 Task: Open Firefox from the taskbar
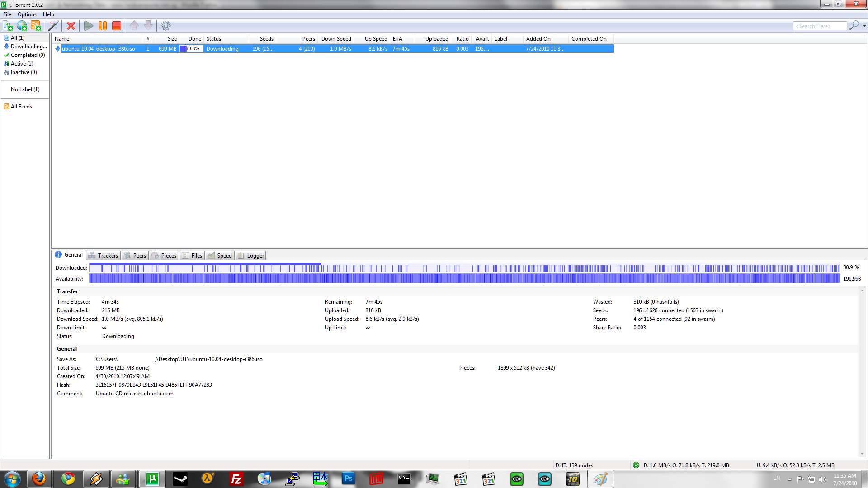click(39, 479)
